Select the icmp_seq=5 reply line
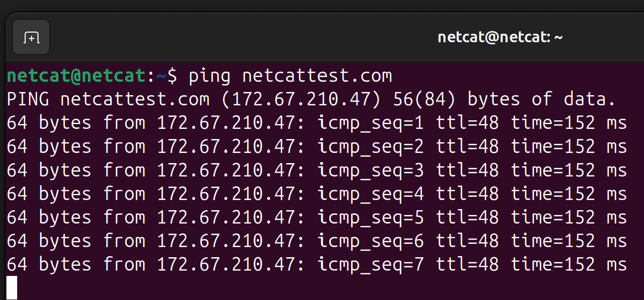The width and height of the screenshot is (644, 300). 317,217
